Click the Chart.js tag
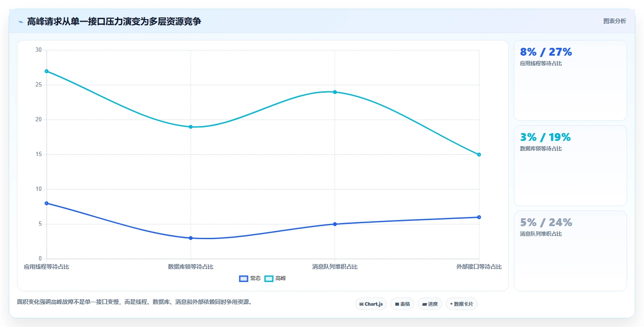Image resolution: width=644 pixels, height=327 pixels. coord(371,304)
